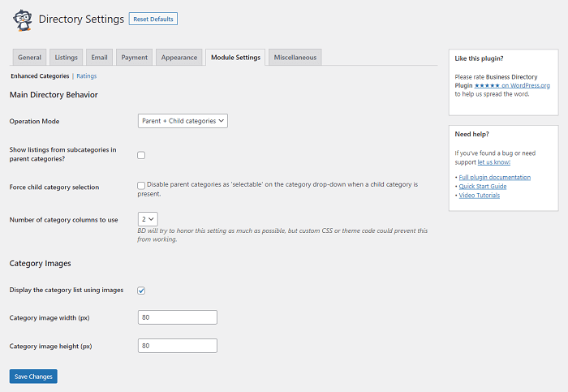Click the Category image width field
The height and width of the screenshot is (392, 568).
[178, 317]
